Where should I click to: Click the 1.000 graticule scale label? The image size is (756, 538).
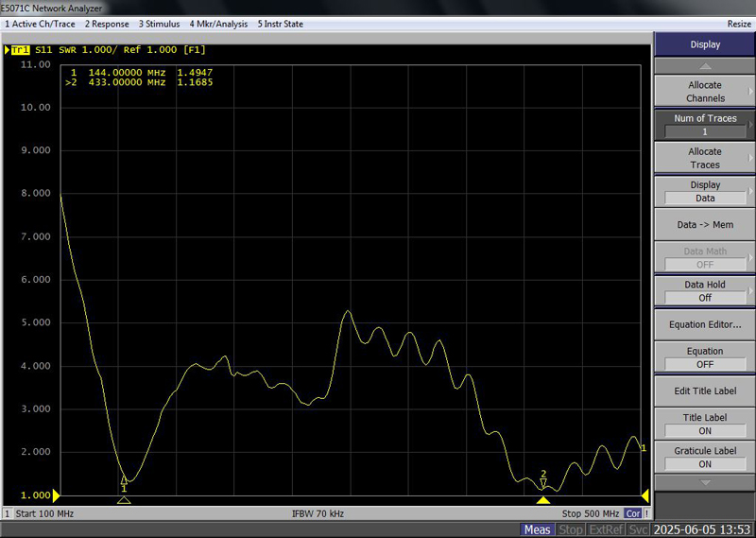coord(35,495)
